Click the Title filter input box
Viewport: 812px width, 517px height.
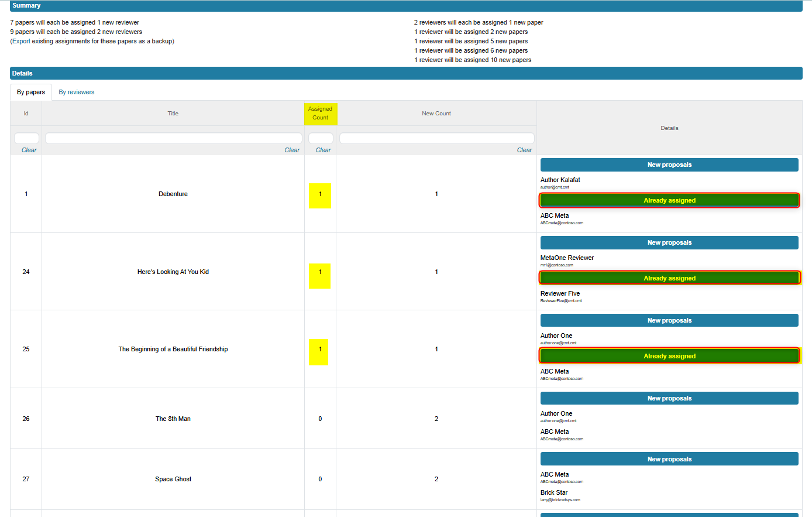point(173,137)
